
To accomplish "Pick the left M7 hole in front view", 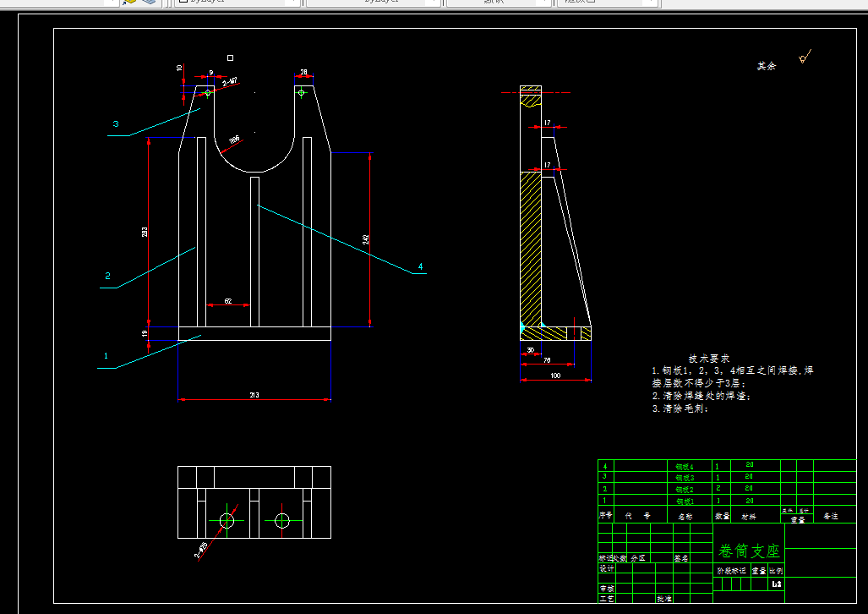I will (x=208, y=92).
